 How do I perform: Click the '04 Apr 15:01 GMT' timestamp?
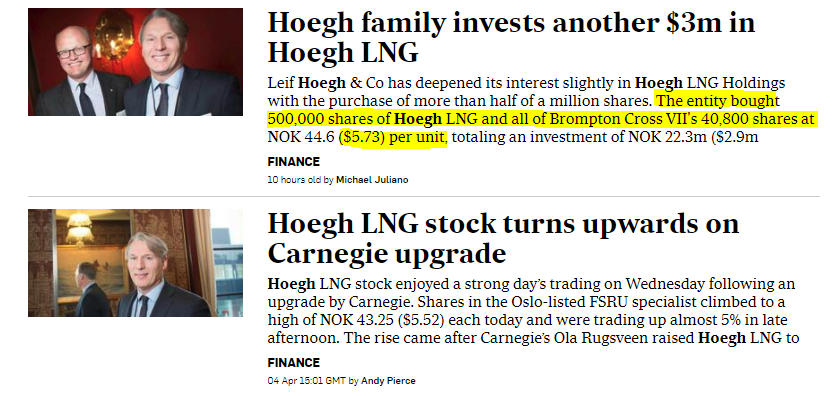point(306,381)
